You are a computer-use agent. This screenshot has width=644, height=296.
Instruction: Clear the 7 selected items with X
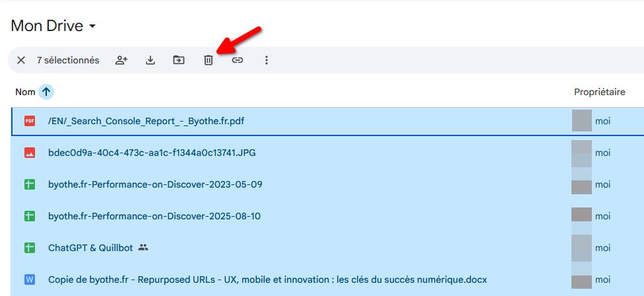pos(21,60)
